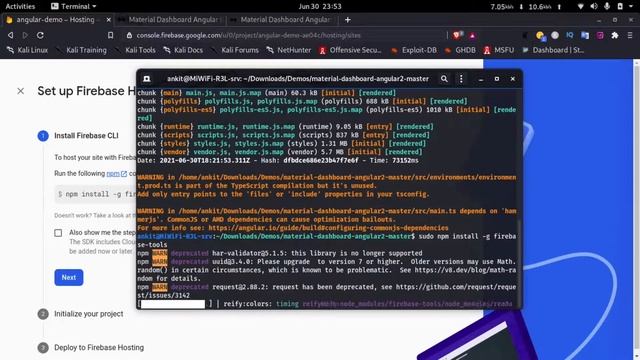Click the search icon in terminal titlebar

(x=444, y=79)
